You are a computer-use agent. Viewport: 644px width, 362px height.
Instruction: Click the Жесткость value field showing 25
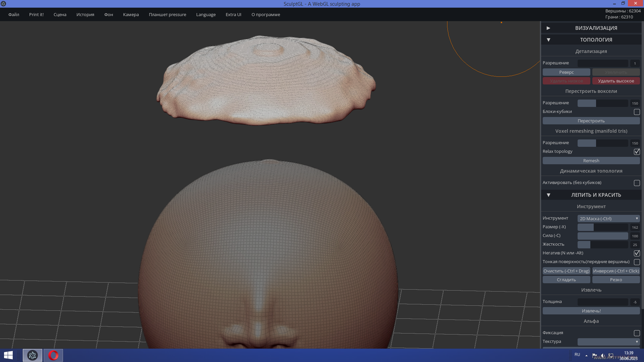(x=635, y=244)
